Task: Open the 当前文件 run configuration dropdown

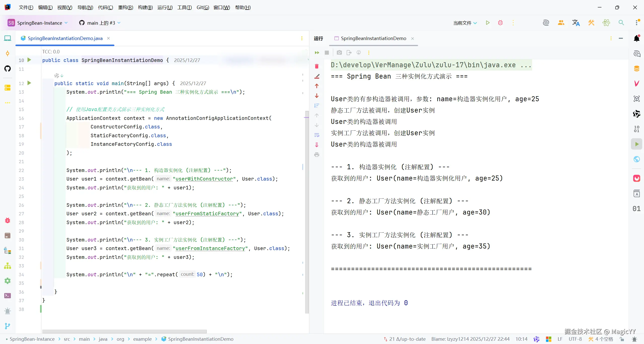Action: tap(465, 23)
